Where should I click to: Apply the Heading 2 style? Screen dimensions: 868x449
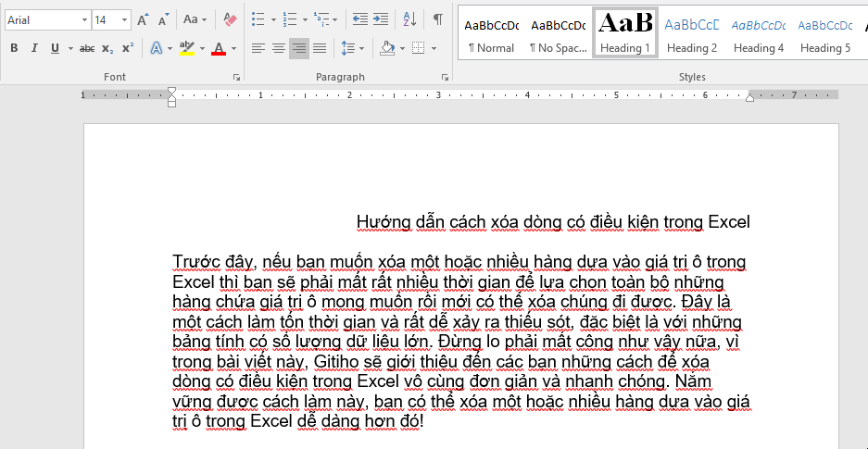click(x=692, y=31)
